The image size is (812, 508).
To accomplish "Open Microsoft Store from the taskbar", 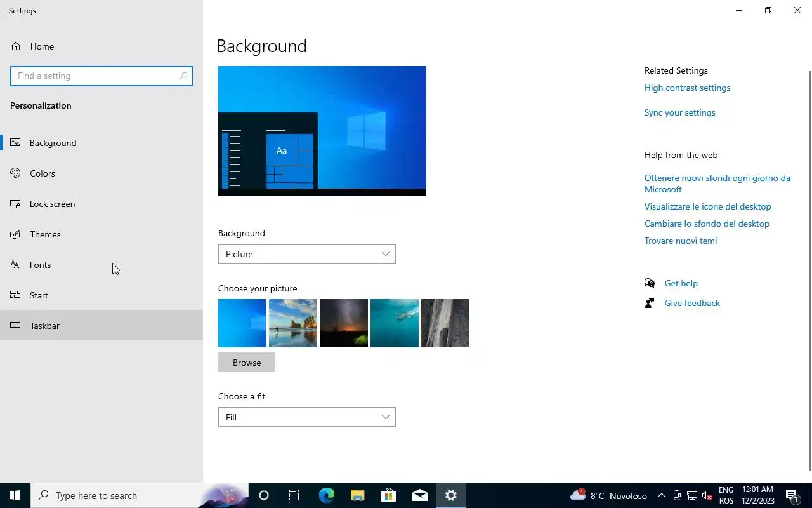I will (x=388, y=495).
